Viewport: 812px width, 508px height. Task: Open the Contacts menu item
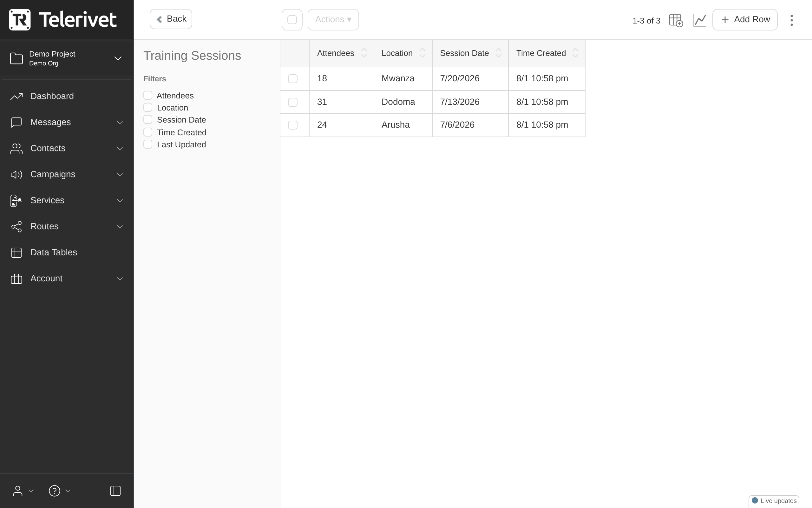point(66,148)
